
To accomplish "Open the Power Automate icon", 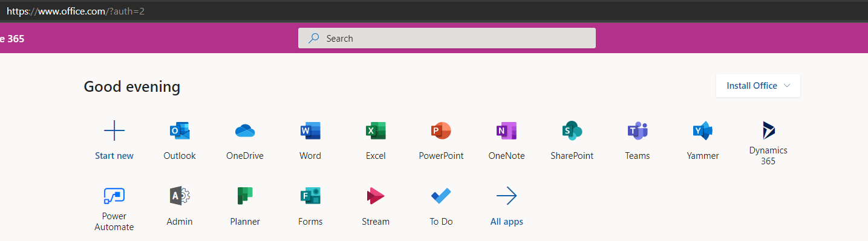I will coord(114,196).
